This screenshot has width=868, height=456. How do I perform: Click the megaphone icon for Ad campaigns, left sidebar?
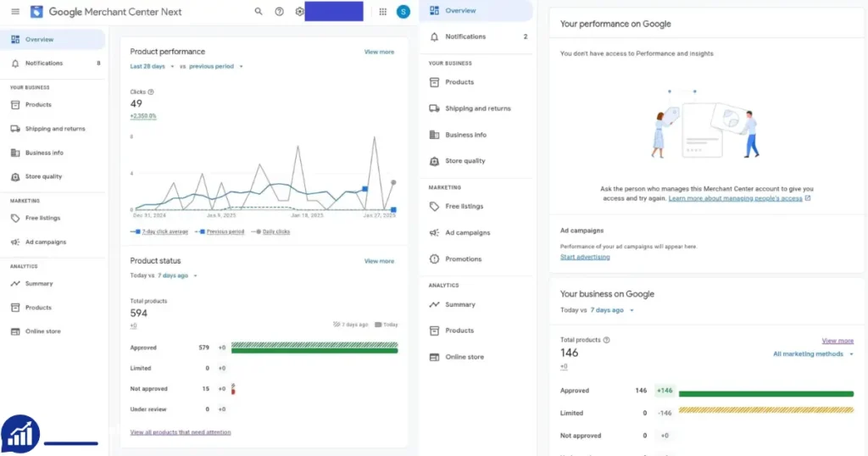tap(15, 242)
